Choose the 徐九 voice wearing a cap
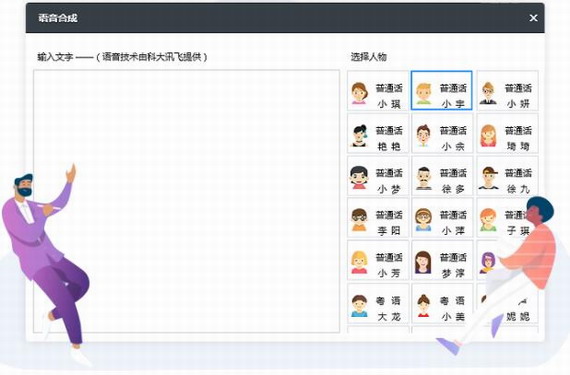This screenshot has width=570, height=375. click(507, 176)
